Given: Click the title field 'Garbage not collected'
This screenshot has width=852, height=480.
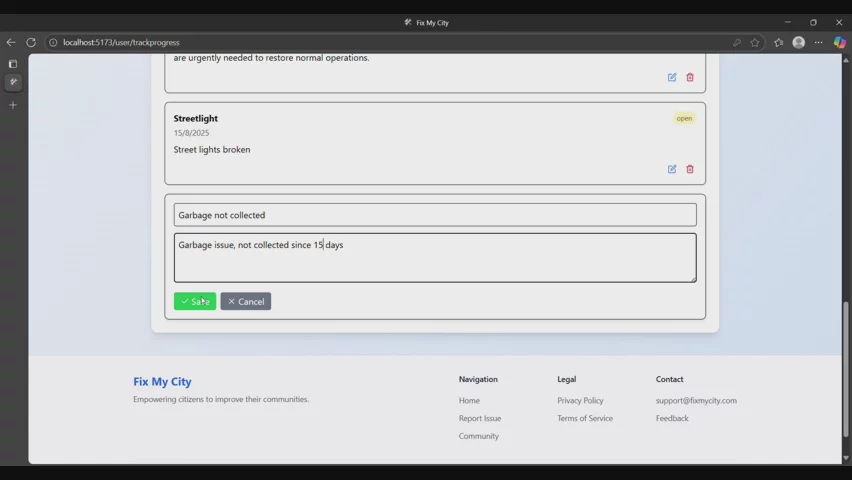Looking at the screenshot, I should [x=435, y=215].
